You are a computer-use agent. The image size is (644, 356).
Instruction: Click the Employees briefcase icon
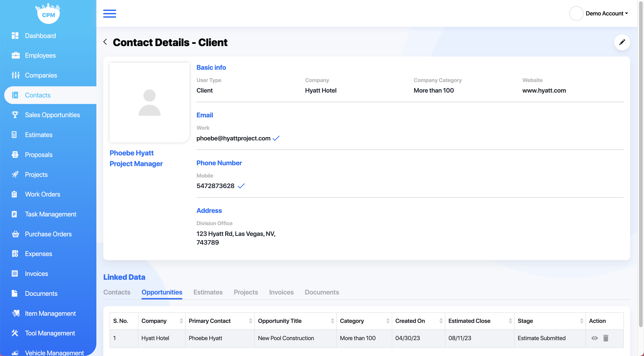[x=15, y=55]
